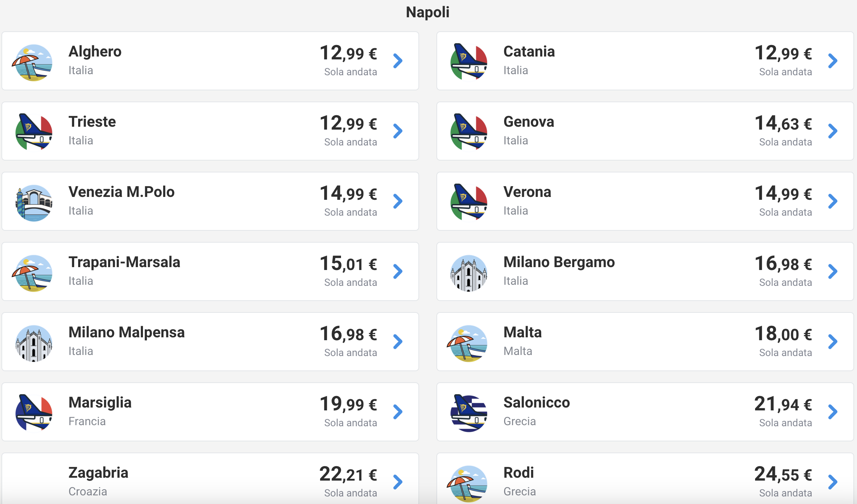Expand the Zagabria fare with its chevron
This screenshot has width=857, height=504.
point(398,482)
